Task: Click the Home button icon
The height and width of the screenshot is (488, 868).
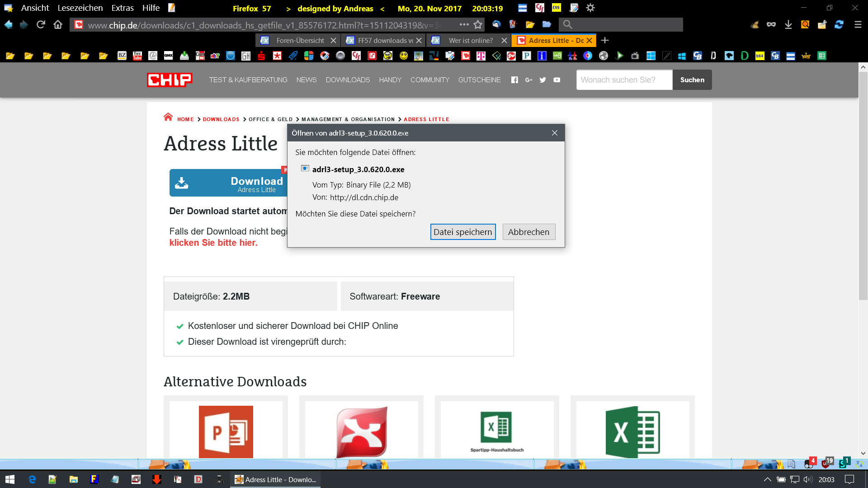Action: (x=58, y=24)
